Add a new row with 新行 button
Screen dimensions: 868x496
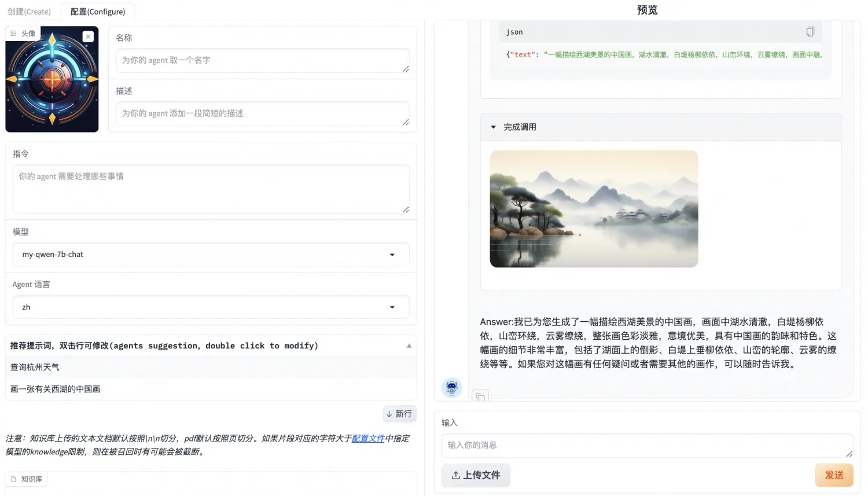(x=399, y=414)
